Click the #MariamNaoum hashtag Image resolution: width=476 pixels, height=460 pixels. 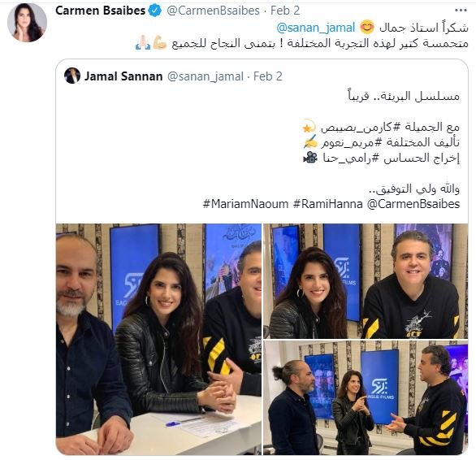(x=245, y=204)
